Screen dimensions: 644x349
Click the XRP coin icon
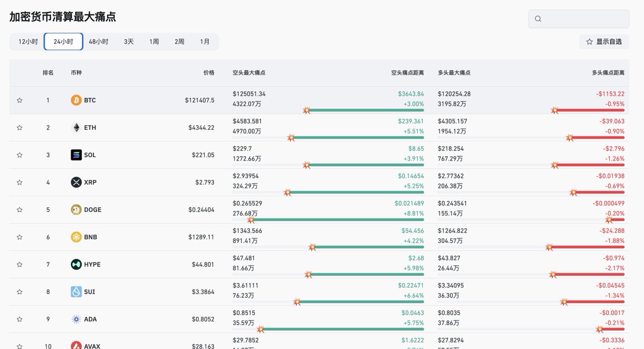point(76,183)
